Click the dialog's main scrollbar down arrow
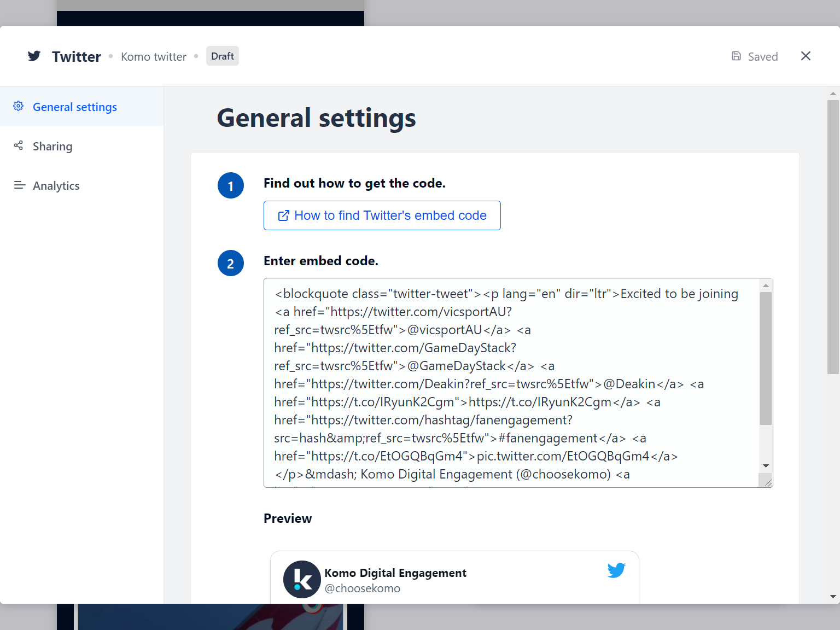This screenshot has height=630, width=840. pyautogui.click(x=833, y=597)
